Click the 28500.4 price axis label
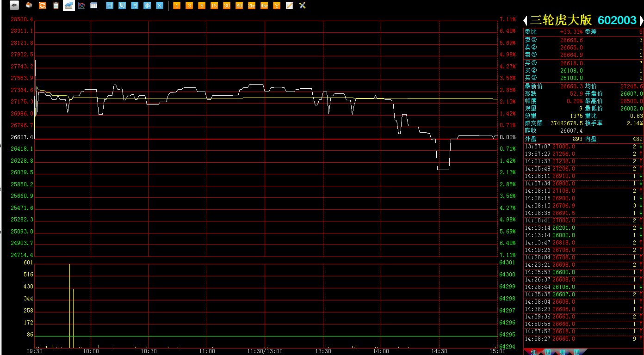Viewport: 644px width, 355px height. [x=22, y=19]
